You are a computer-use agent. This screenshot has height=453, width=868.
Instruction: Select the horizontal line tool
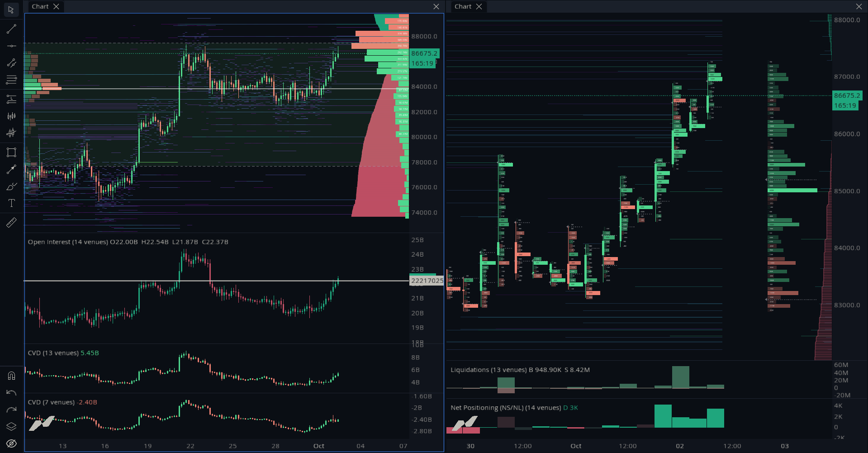click(x=11, y=46)
